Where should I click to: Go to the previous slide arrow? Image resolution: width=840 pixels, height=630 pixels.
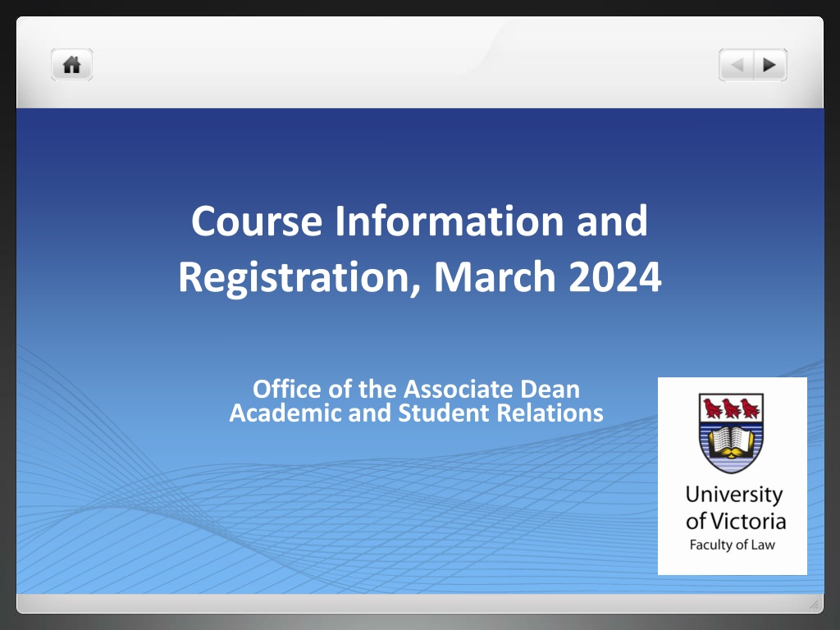(x=737, y=65)
